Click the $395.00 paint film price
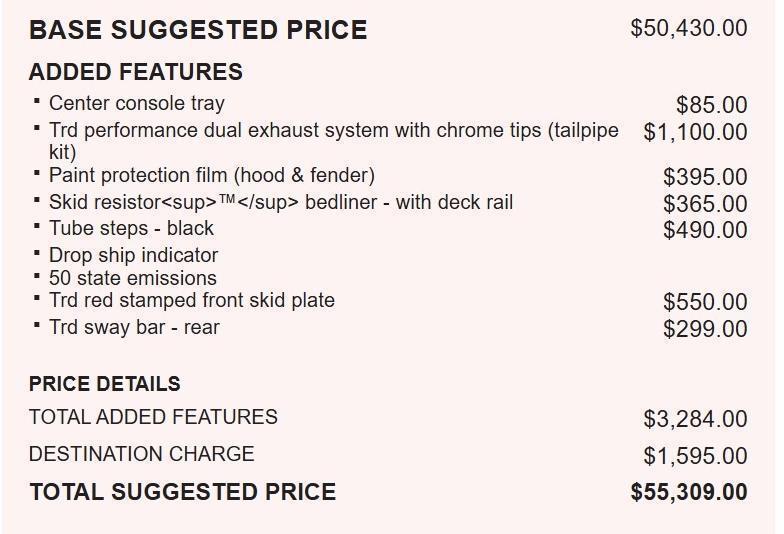This screenshot has height=534, width=784. (706, 177)
